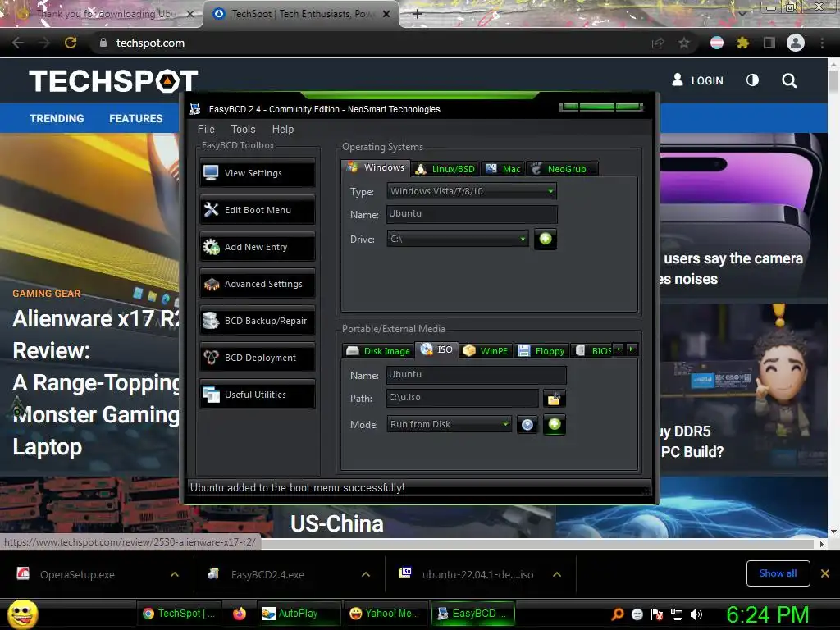Expand the Drive dropdown showing C:\
The height and width of the screenshot is (630, 840).
coord(458,239)
